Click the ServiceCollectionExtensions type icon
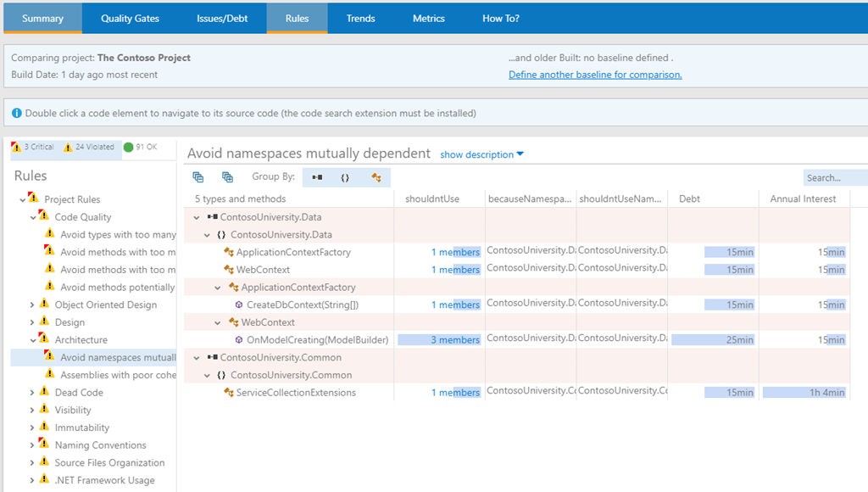Image resolution: width=868 pixels, height=492 pixels. [x=229, y=393]
